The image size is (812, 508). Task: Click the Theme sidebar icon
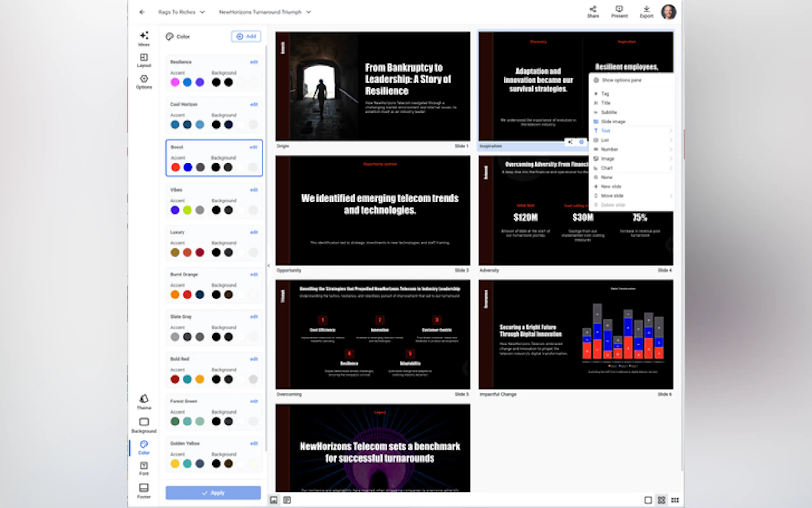click(x=144, y=401)
